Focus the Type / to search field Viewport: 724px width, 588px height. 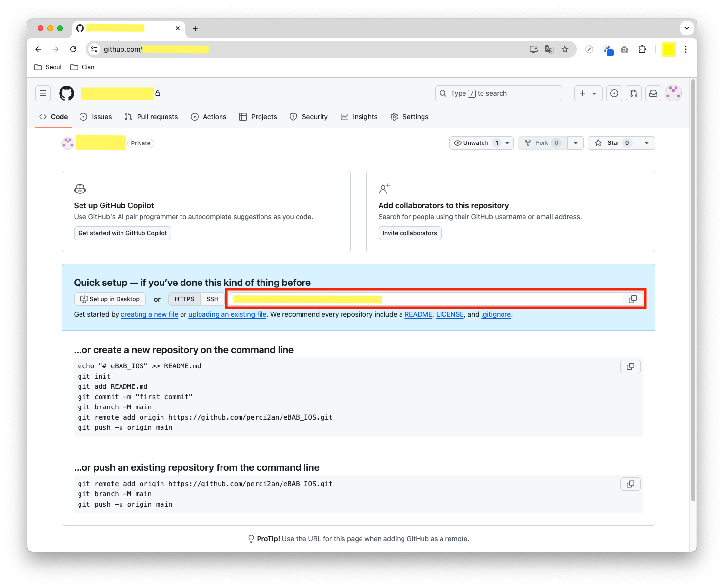(499, 93)
